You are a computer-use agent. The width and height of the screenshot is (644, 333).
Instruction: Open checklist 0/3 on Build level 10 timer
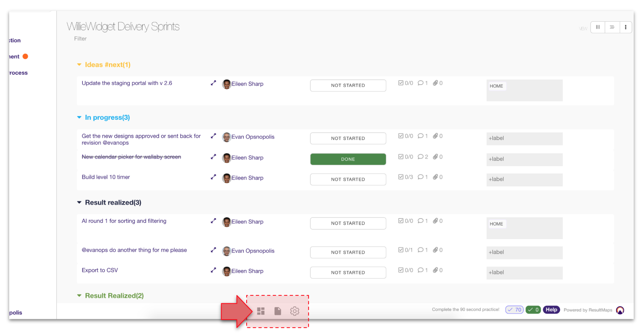(x=406, y=177)
